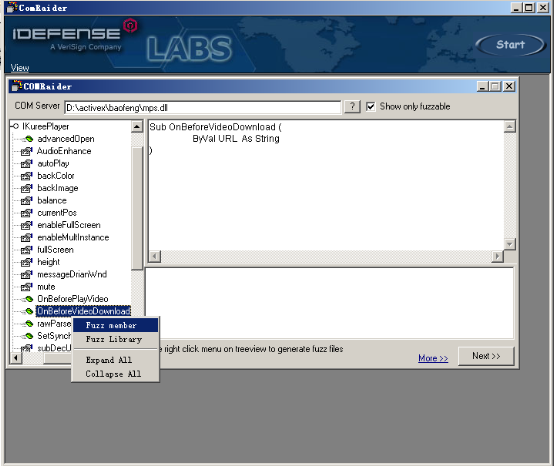Click the method icon beside advancedOpen

tap(28, 139)
